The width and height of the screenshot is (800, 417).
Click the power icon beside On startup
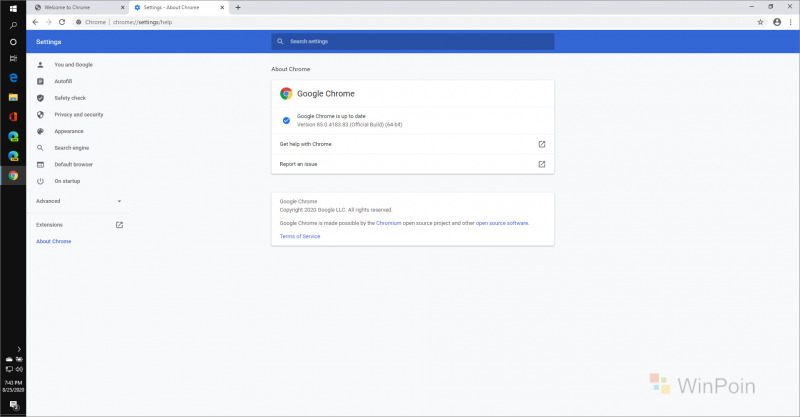40,181
